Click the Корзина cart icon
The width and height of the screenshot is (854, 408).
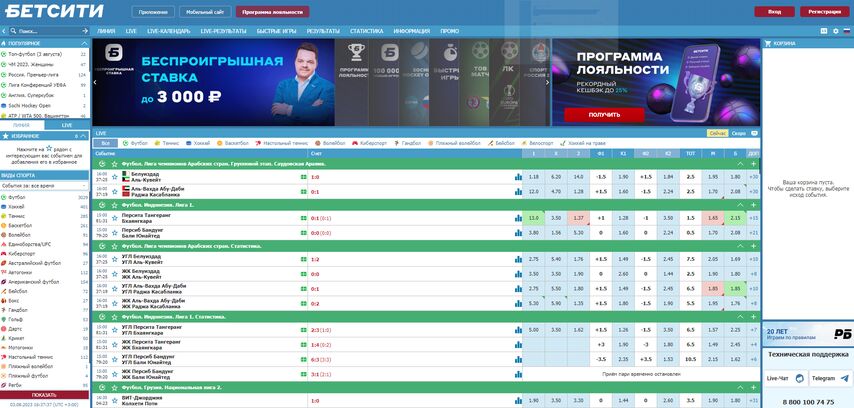click(768, 43)
